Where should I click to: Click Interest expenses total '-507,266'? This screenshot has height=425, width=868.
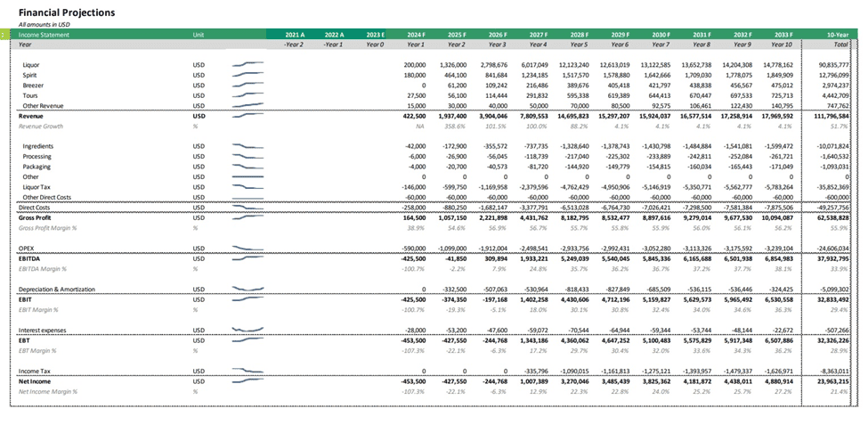coord(837,331)
